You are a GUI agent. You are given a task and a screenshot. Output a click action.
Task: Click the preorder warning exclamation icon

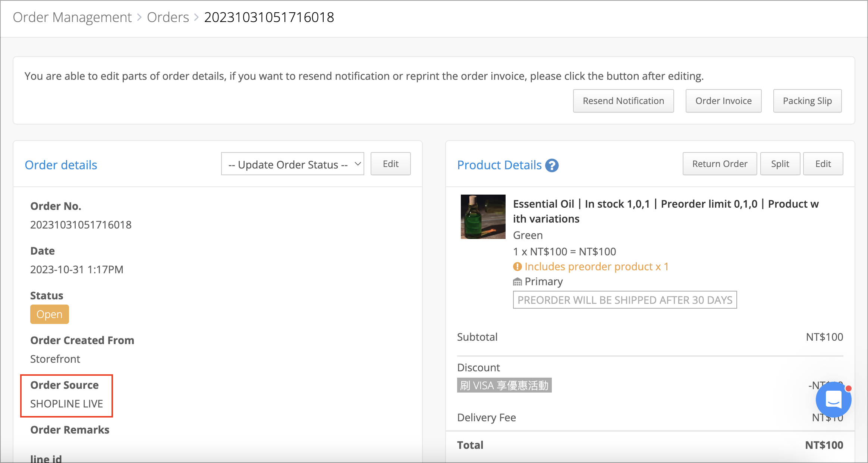pyautogui.click(x=517, y=267)
